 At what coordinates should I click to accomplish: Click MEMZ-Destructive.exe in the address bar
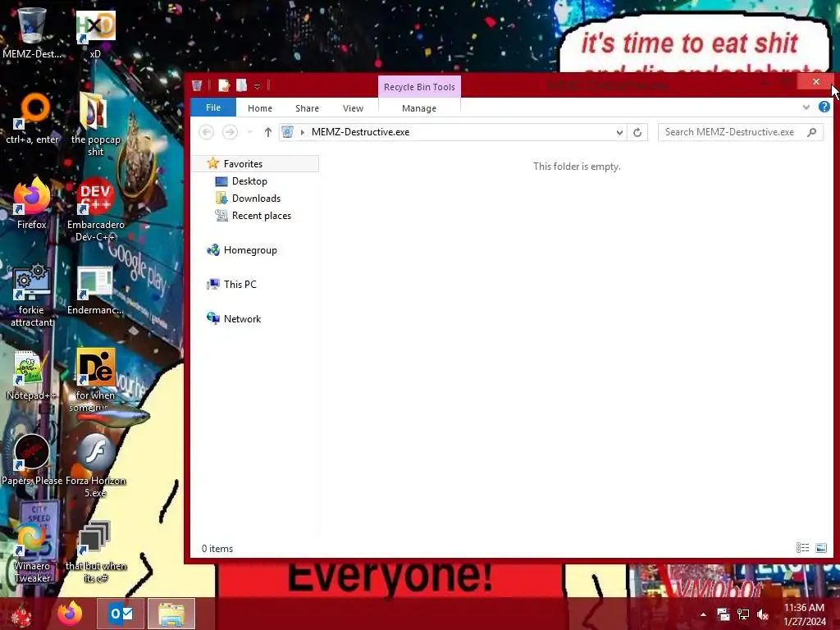360,132
